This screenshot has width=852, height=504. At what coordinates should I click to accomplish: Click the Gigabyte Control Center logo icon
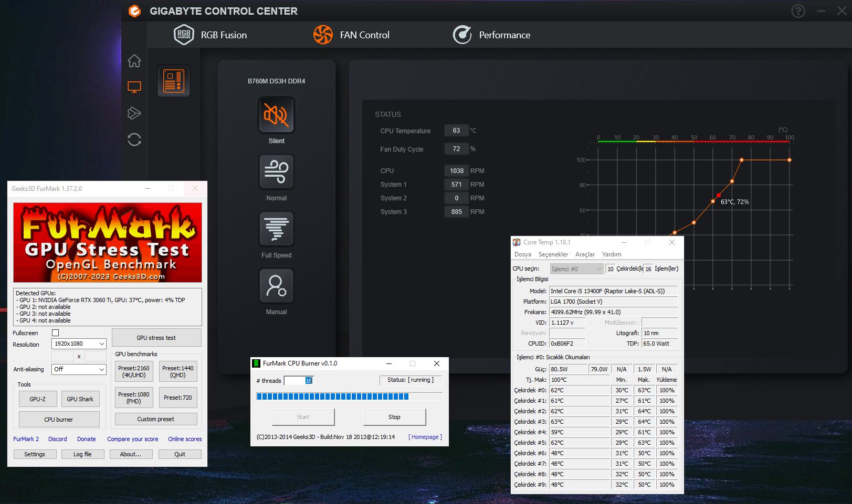[x=135, y=11]
